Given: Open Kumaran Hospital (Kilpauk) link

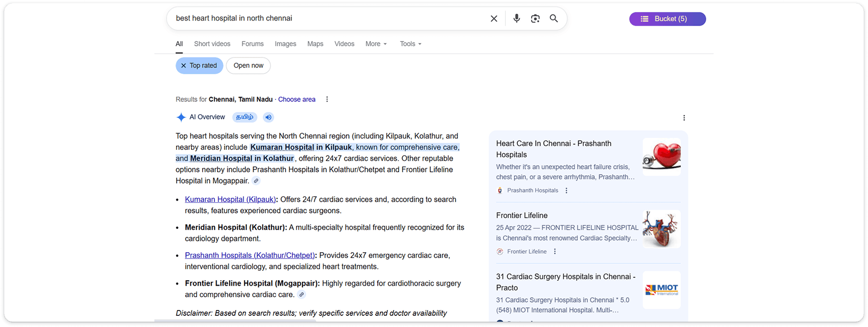Looking at the screenshot, I should 230,200.
